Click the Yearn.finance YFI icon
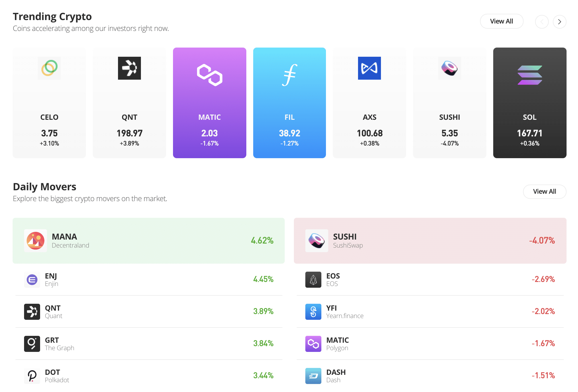Screen dimensions: 578x392 point(313,312)
